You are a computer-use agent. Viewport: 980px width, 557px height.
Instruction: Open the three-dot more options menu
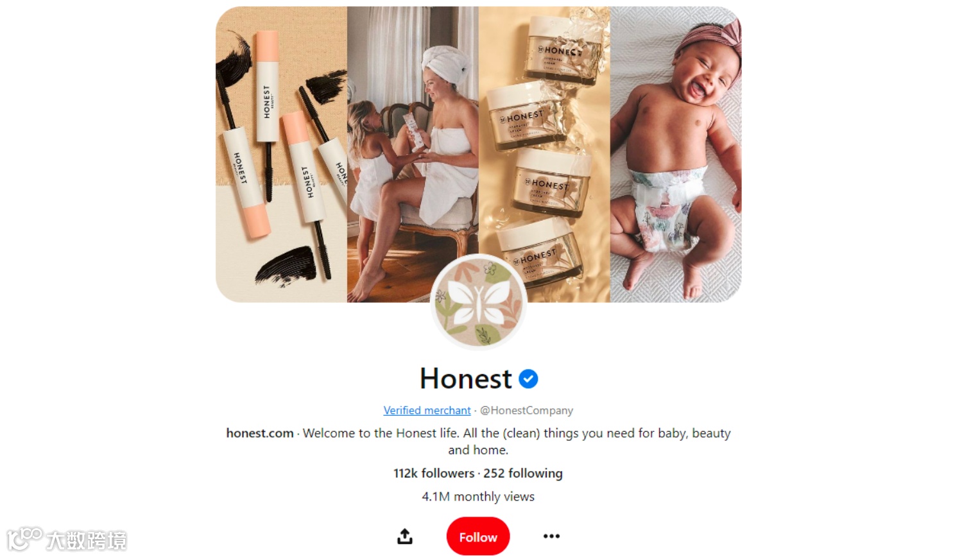coord(551,536)
